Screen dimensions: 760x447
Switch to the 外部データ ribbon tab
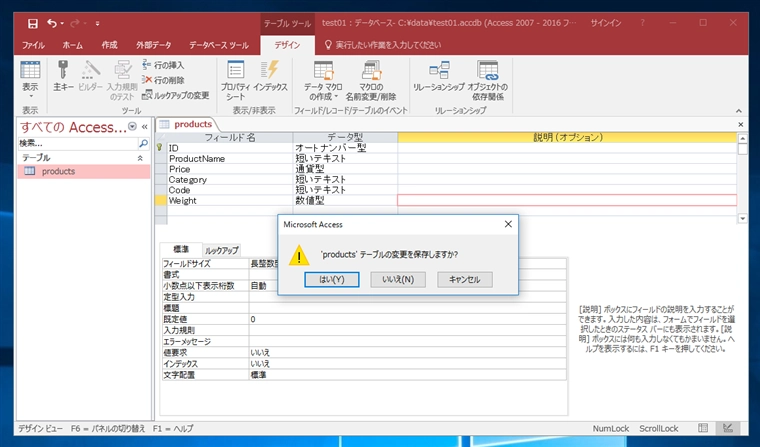[154, 45]
